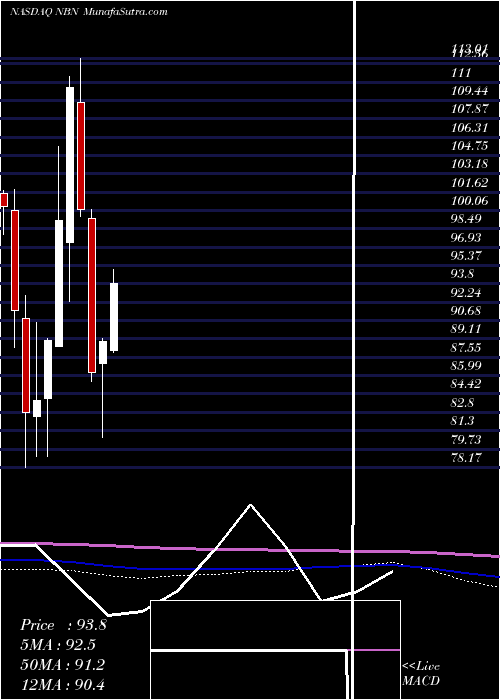
Task: Select the 87.55 price level label
Action: click(466, 347)
